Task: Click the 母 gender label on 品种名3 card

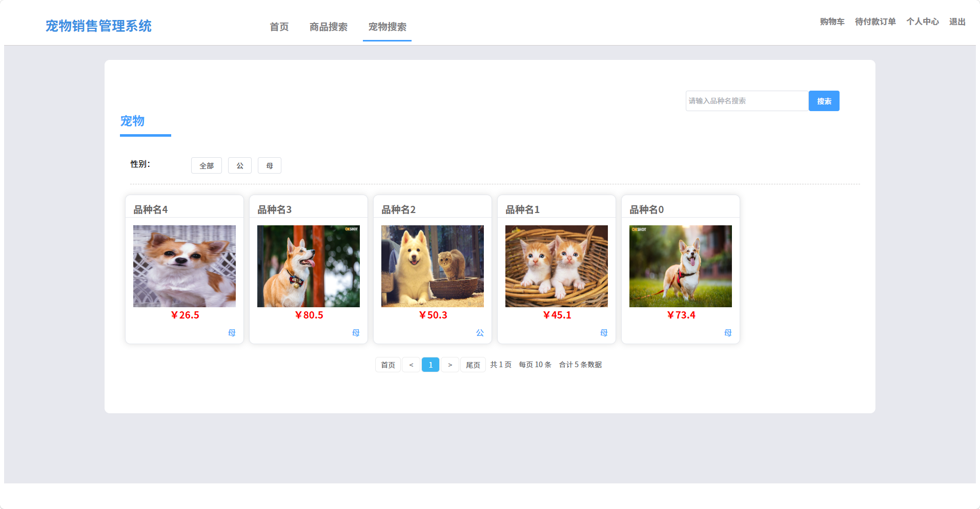Action: 356,333
